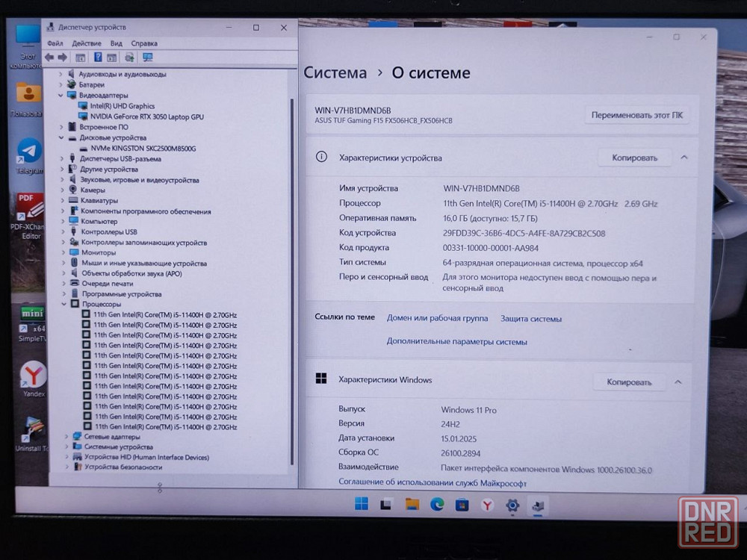This screenshot has height=560, width=747.
Task: Click the Windows logo beside 'Характеристики Windows'
Action: 321,379
